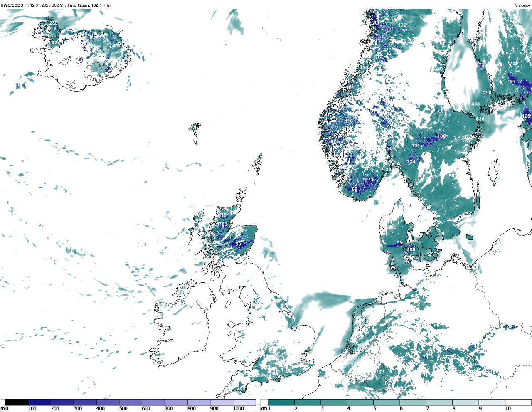Viewport: 532px width, 412px height.
Task: Click the '500' tick label in legend
Action: 123,409
